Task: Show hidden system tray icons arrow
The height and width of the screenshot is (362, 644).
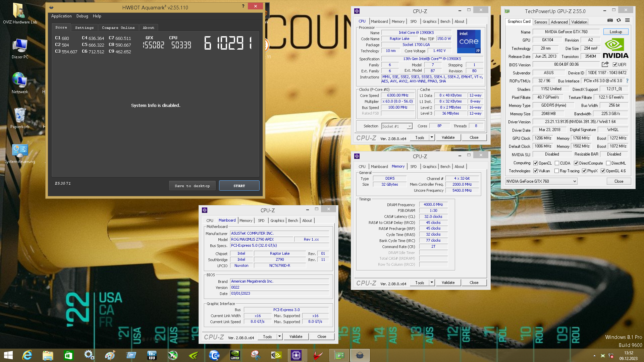Action: (x=594, y=356)
